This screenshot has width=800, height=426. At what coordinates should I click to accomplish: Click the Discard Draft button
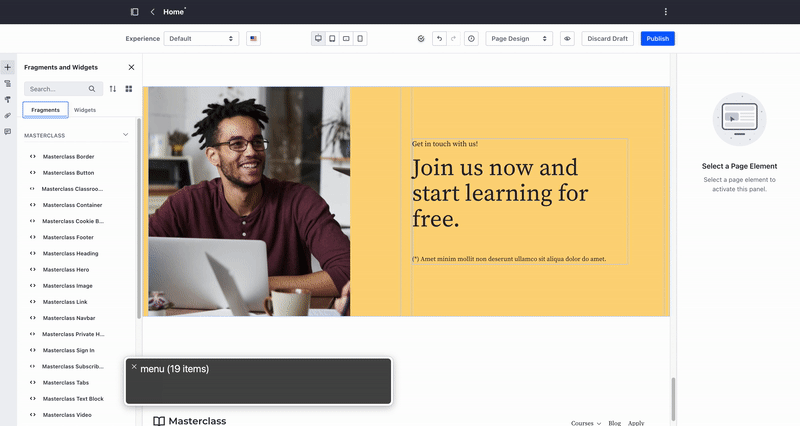point(607,39)
